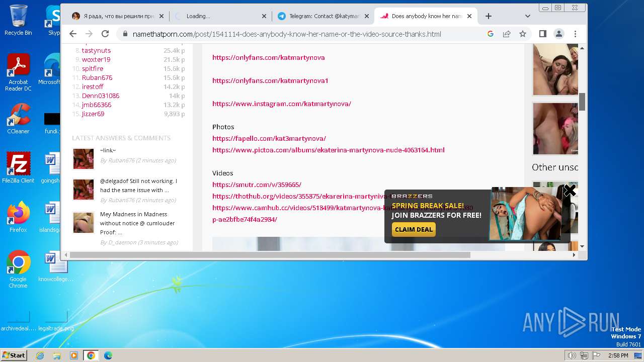
Task: Close the first Russian-titled tab
Action: point(162,16)
